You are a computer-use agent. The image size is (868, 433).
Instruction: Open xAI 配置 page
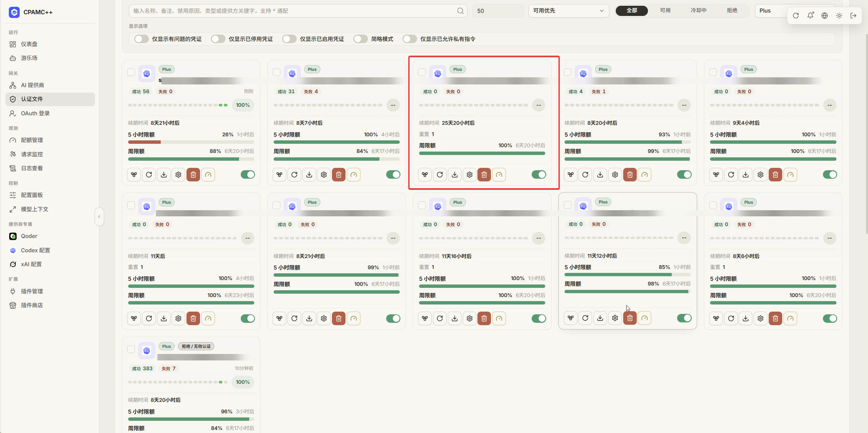pos(50,264)
